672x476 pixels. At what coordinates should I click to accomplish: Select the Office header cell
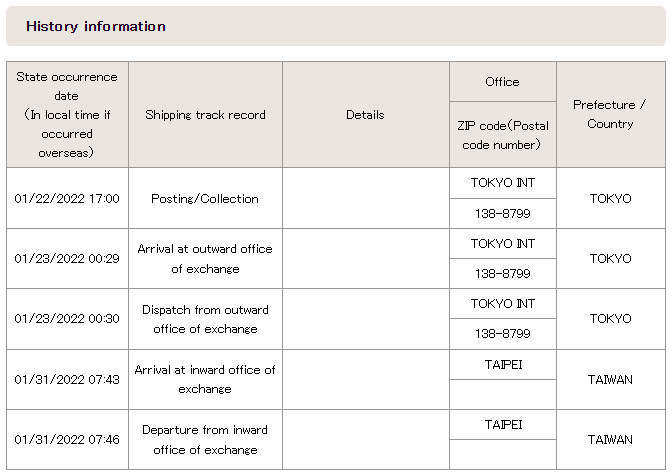[503, 81]
